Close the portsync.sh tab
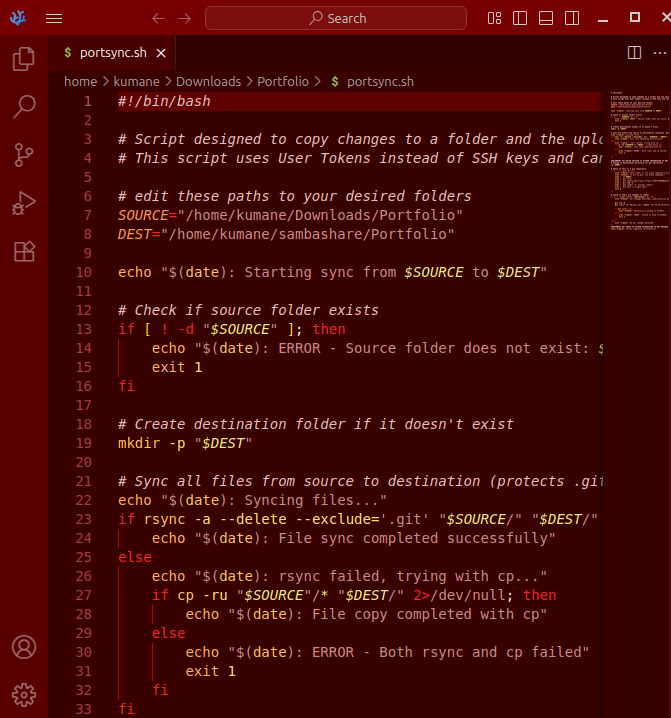671x718 pixels. click(x=160, y=52)
